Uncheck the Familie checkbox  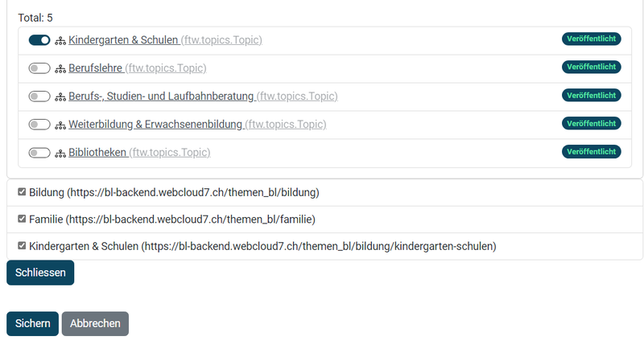[22, 219]
